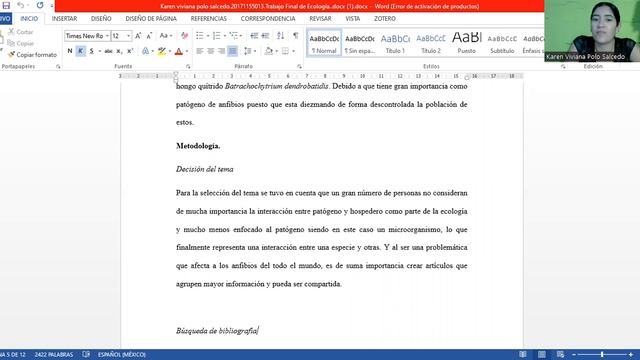
Task: Decrease paragraph indent
Action: coord(254,36)
